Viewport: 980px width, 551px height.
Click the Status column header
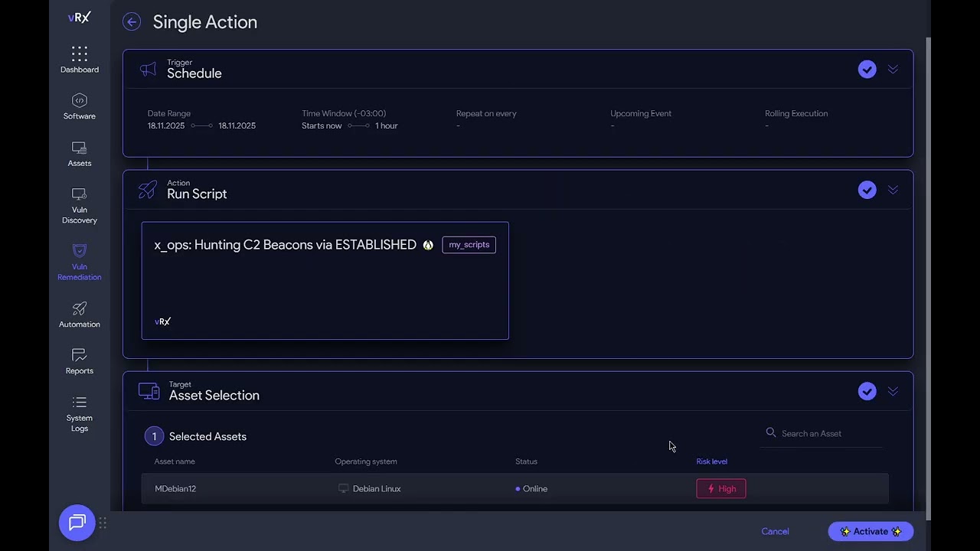526,461
